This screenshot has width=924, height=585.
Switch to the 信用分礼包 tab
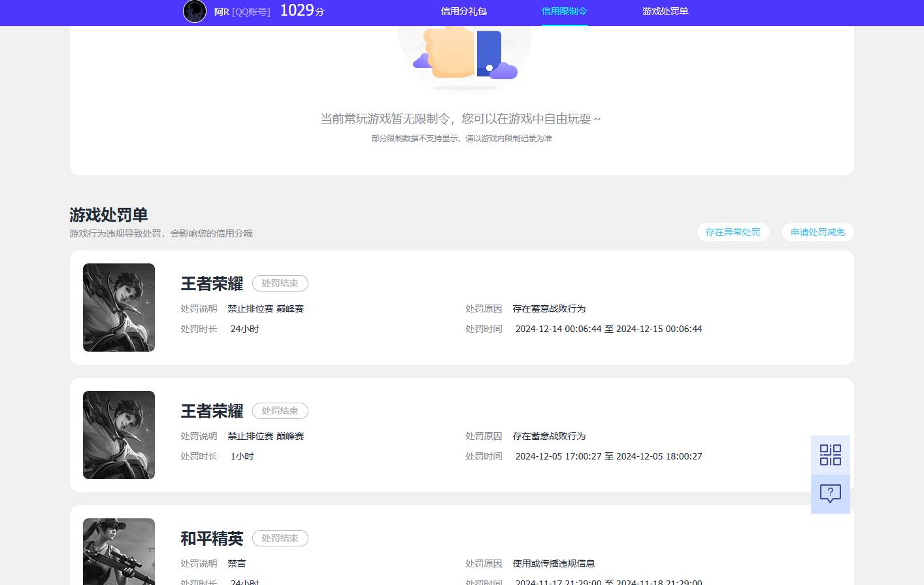(463, 11)
